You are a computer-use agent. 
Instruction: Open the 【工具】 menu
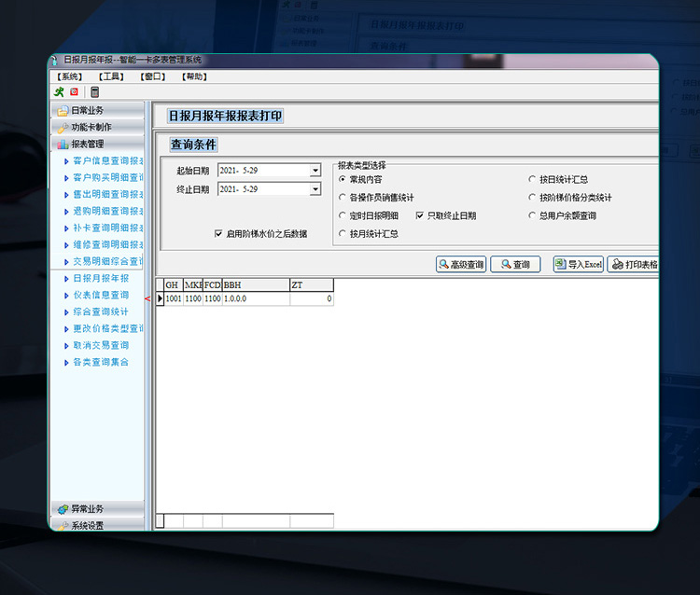tap(111, 76)
